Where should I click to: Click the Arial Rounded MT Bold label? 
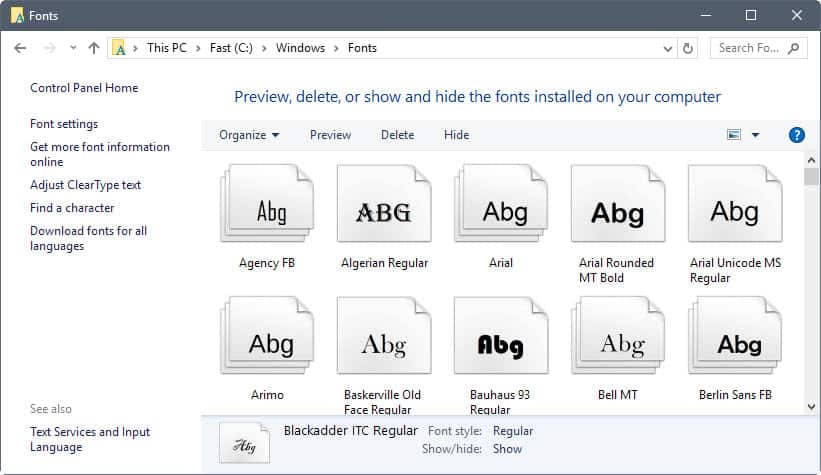tap(616, 270)
